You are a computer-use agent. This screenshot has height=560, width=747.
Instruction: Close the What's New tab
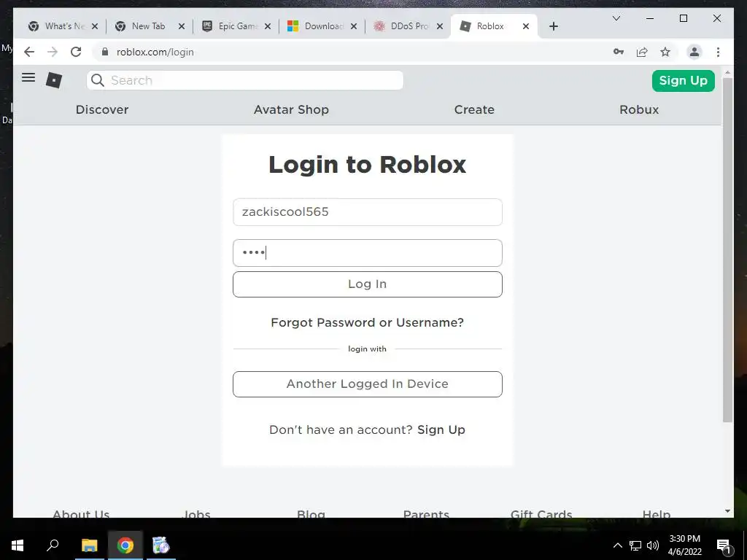95,26
